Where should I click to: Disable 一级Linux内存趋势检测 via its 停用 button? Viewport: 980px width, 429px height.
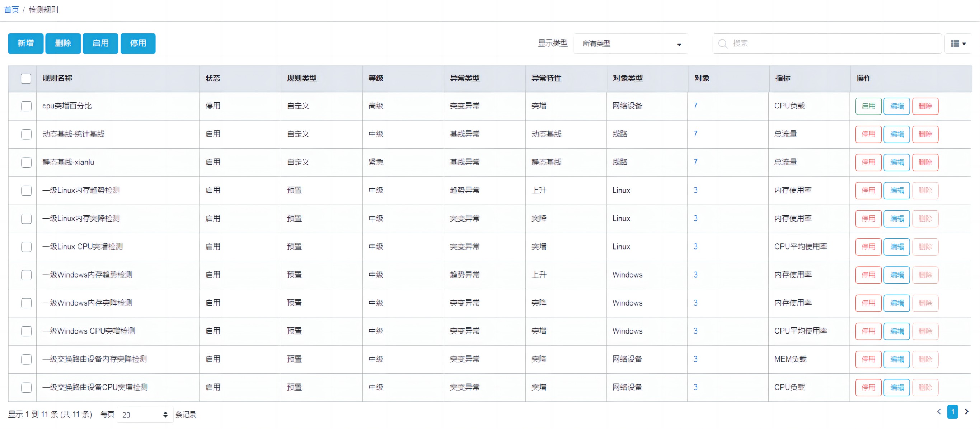868,190
